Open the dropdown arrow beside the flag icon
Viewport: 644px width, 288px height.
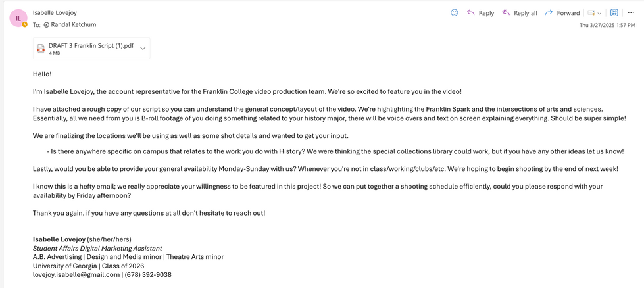(599, 13)
